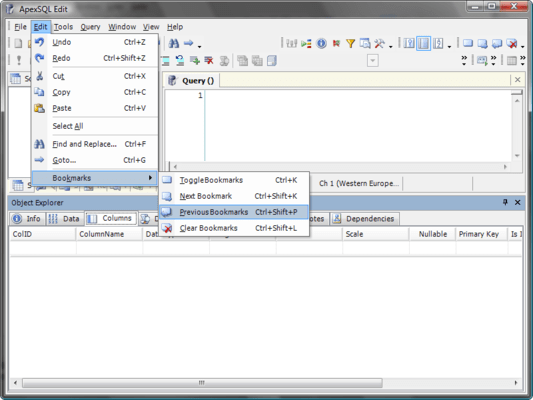Click the blue undo arrow icon in second toolbar row
The height and width of the screenshot is (400, 533).
click(180, 60)
